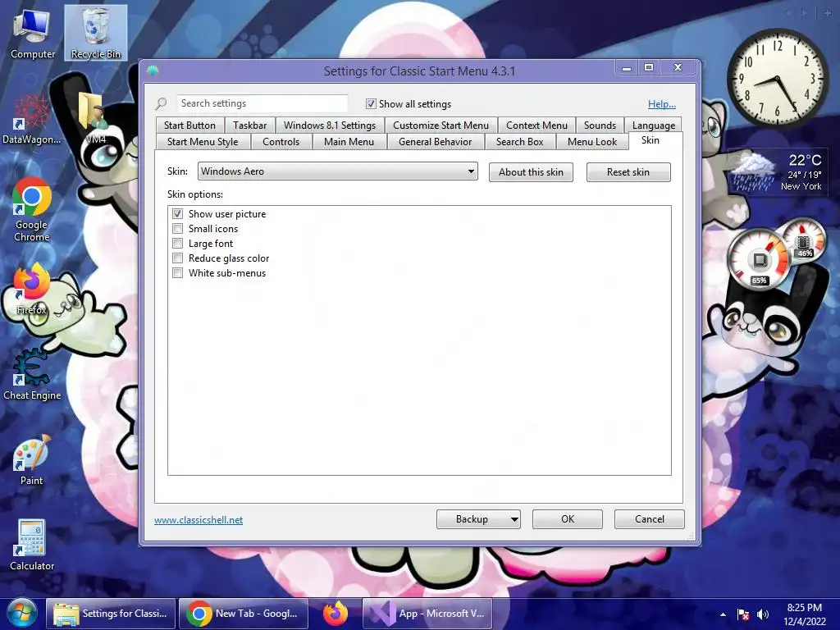Uncheck Show user picture option

pos(177,214)
